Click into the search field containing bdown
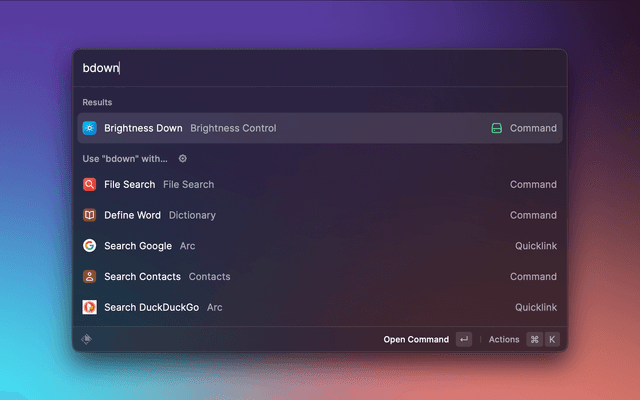Image resolution: width=640 pixels, height=400 pixels. [x=320, y=68]
